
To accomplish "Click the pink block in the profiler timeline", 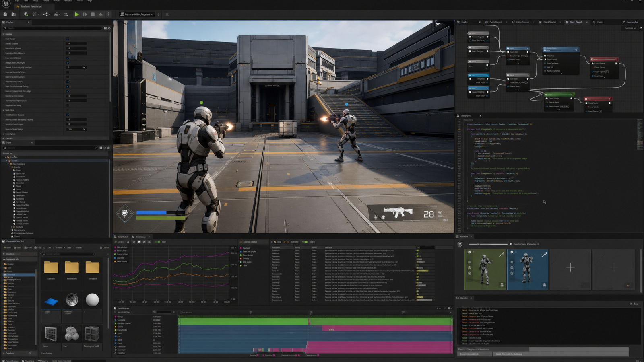I will pyautogui.click(x=380, y=347).
